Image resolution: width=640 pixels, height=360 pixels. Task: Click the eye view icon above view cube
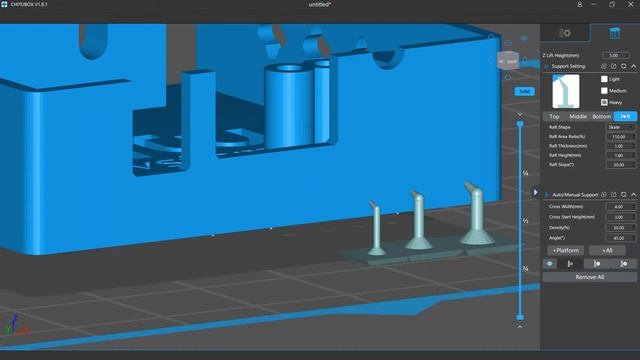click(x=524, y=38)
